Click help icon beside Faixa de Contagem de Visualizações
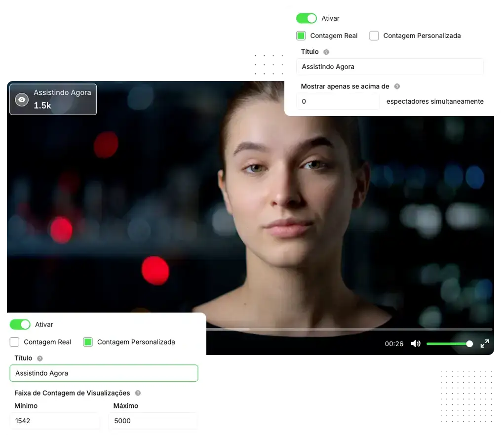This screenshot has height=436, width=504. tap(138, 393)
